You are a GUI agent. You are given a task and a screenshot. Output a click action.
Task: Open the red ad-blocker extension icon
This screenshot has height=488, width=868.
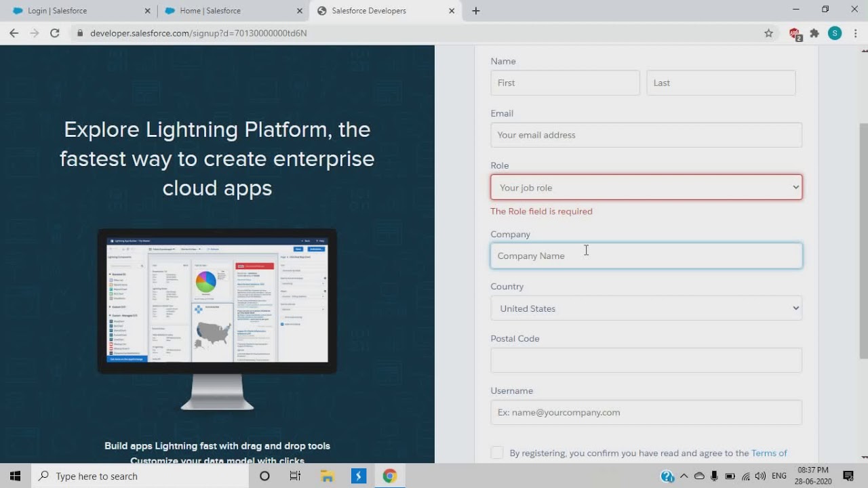[795, 33]
